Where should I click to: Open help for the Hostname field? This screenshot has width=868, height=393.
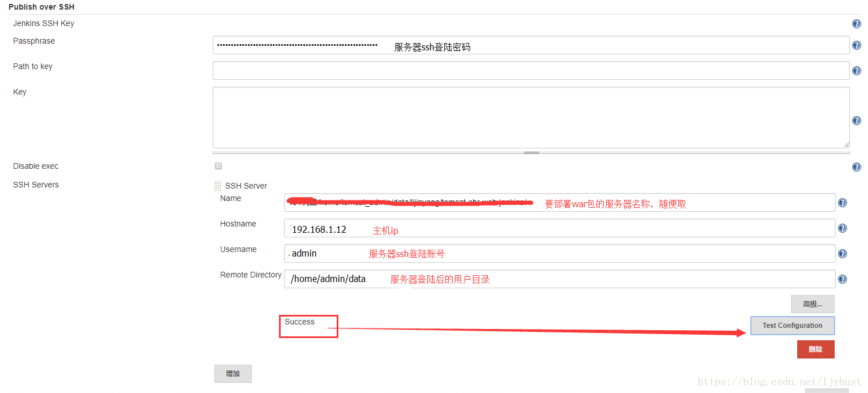pos(842,228)
